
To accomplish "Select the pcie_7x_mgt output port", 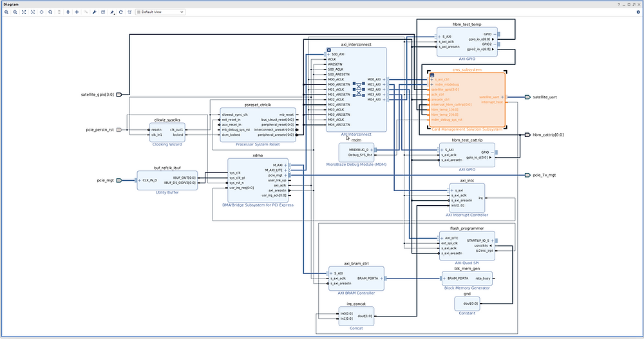I will (x=527, y=175).
